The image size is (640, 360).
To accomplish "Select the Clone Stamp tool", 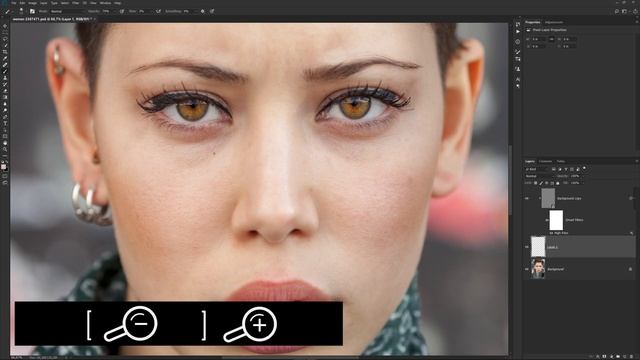I will (x=5, y=78).
